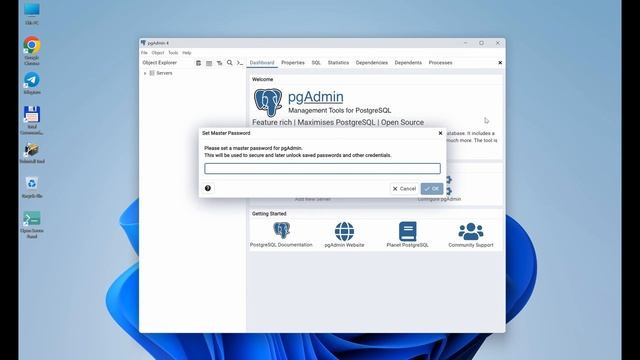Switch to the Dependents tab
This screenshot has width=640, height=360.
(408, 63)
